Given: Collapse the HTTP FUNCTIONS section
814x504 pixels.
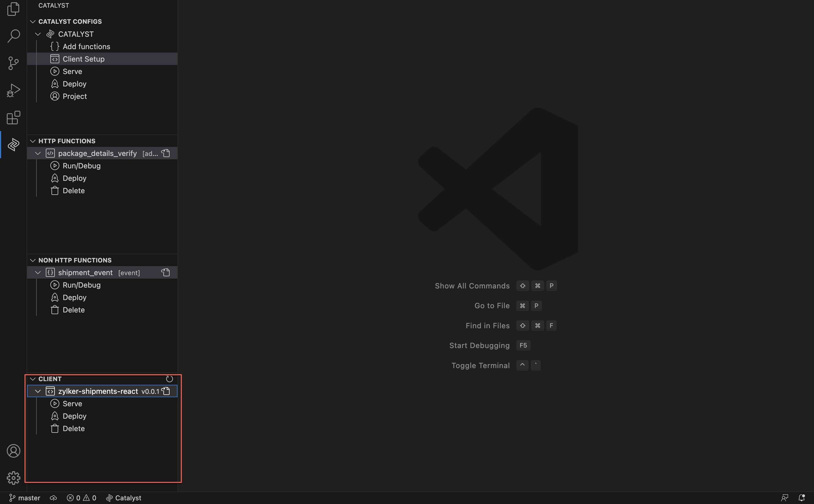Looking at the screenshot, I should pos(33,141).
